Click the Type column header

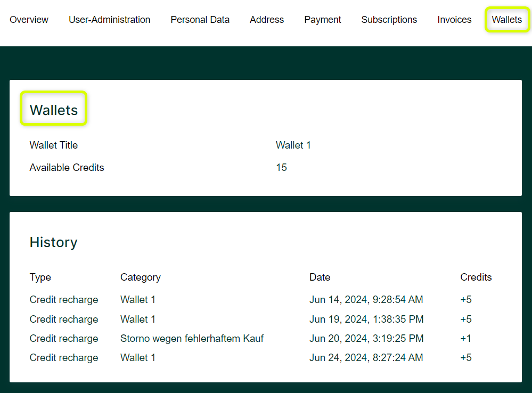click(x=40, y=277)
